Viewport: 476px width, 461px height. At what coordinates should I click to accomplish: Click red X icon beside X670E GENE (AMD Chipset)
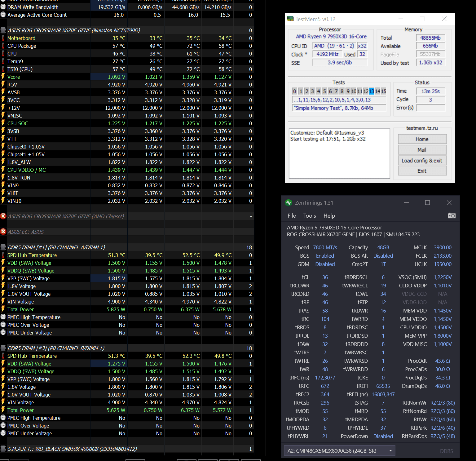click(3, 216)
